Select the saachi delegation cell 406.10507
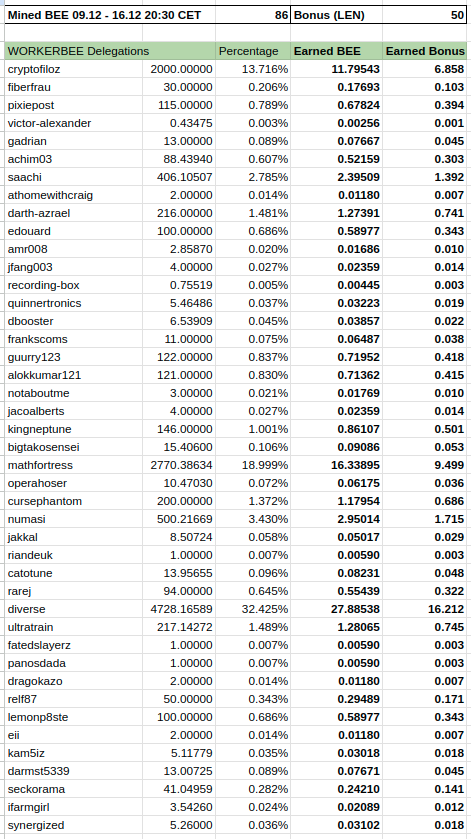 179,177
